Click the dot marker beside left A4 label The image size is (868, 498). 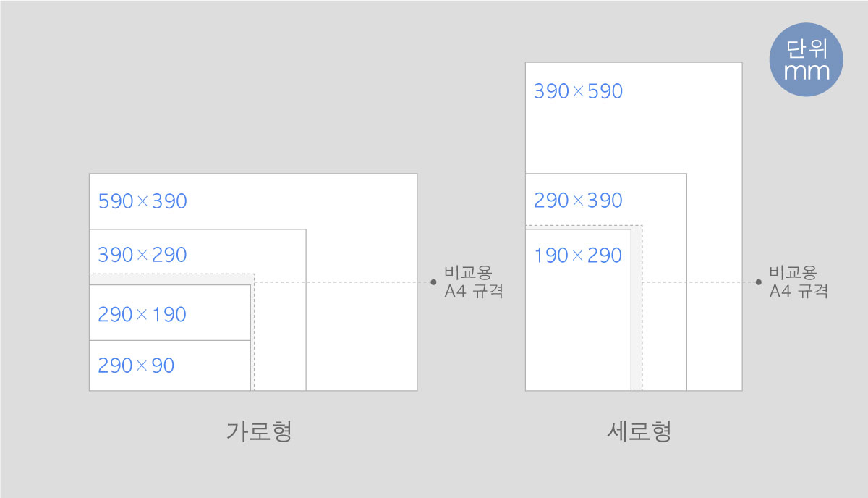tap(433, 282)
